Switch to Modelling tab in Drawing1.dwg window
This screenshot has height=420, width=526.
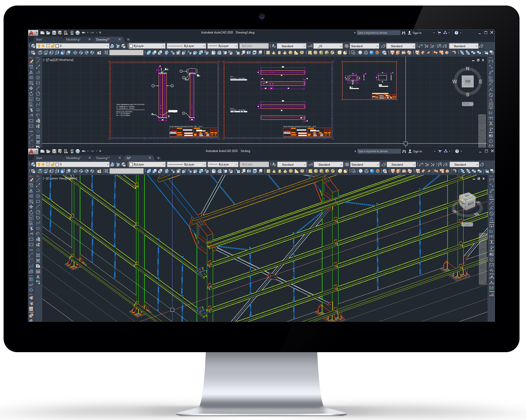(73, 40)
